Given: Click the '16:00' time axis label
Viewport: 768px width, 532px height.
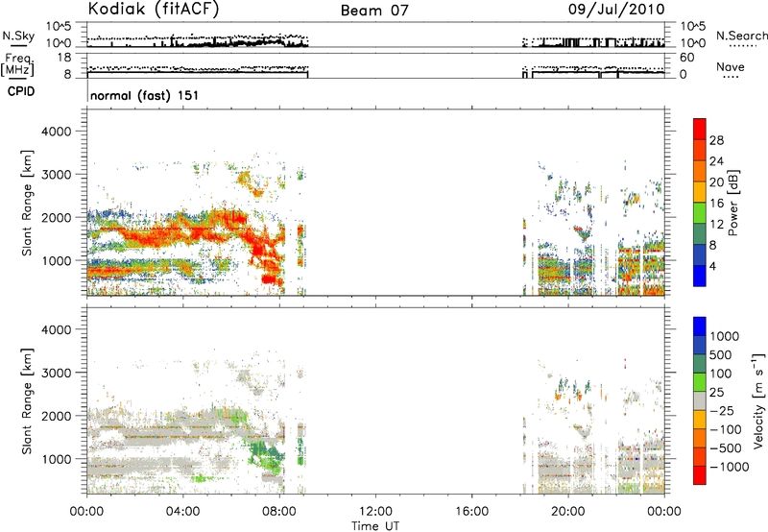Looking at the screenshot, I should tap(471, 512).
